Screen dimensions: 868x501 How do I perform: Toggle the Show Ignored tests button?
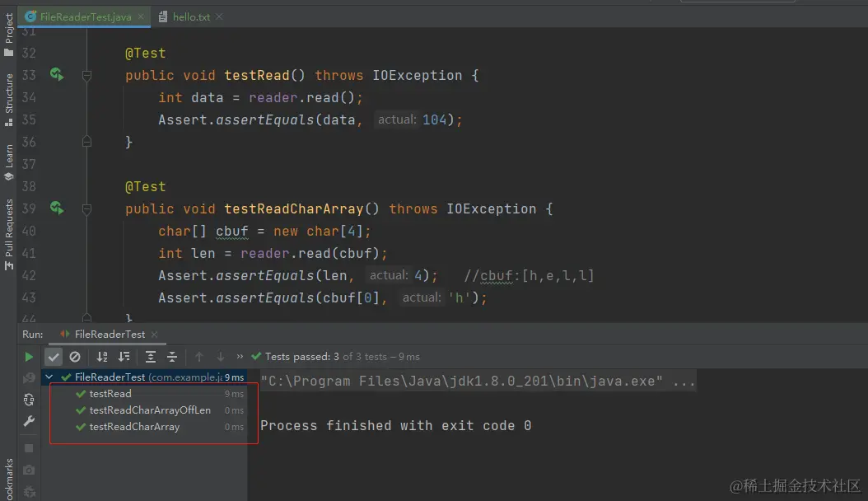pyautogui.click(x=75, y=357)
